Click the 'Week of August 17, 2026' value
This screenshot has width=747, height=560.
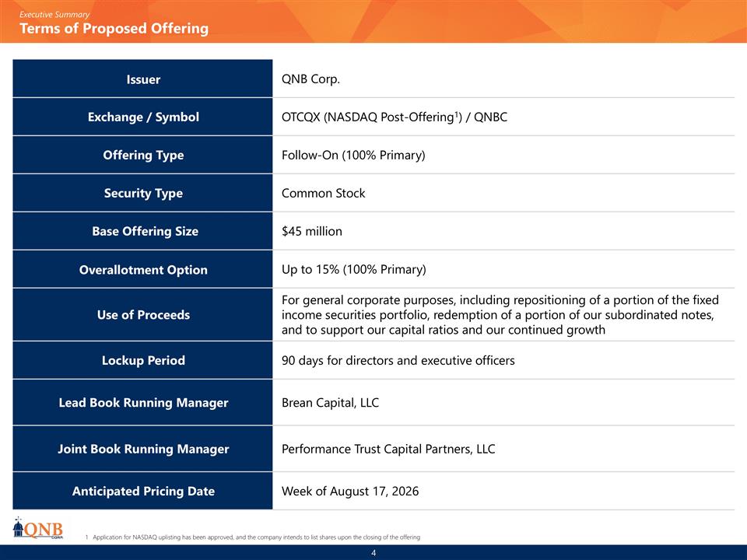(x=350, y=492)
